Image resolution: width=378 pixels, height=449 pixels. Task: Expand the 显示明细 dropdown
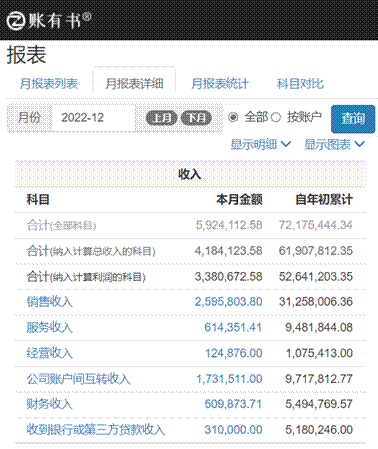point(261,144)
